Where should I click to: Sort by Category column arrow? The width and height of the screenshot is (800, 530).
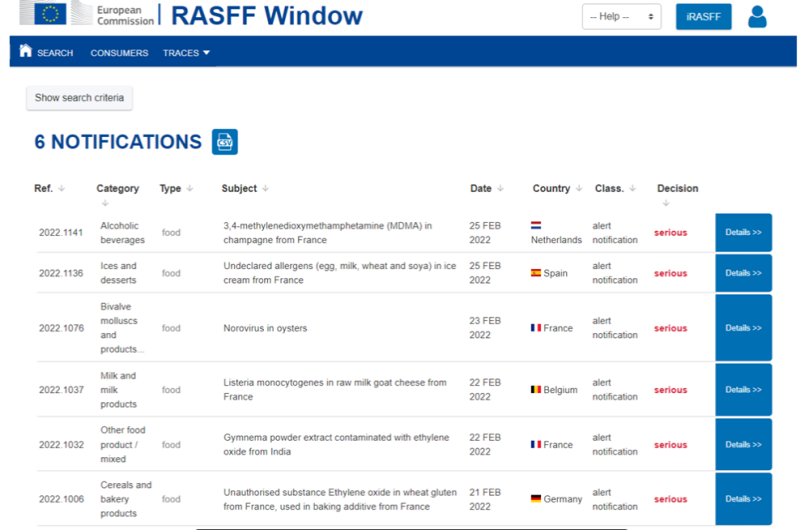[x=105, y=203]
